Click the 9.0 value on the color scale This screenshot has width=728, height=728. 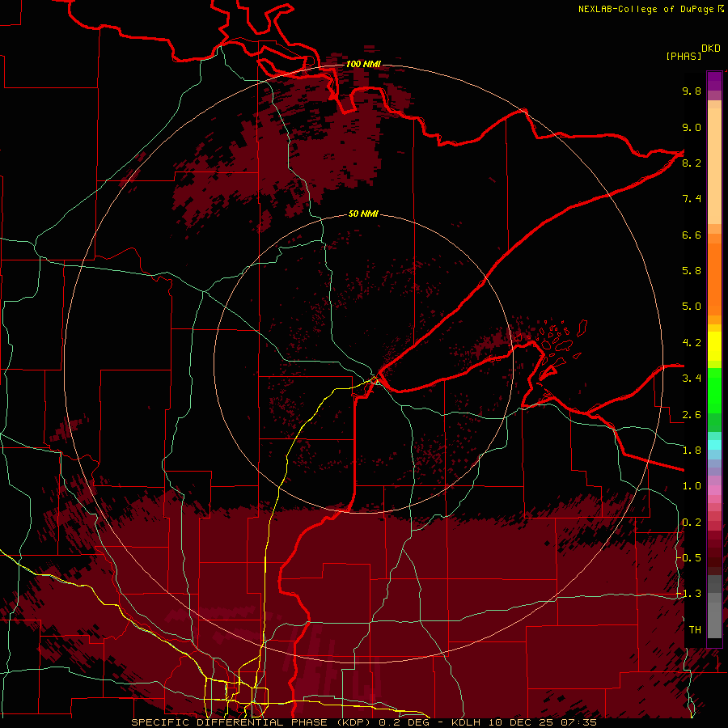coord(692,127)
